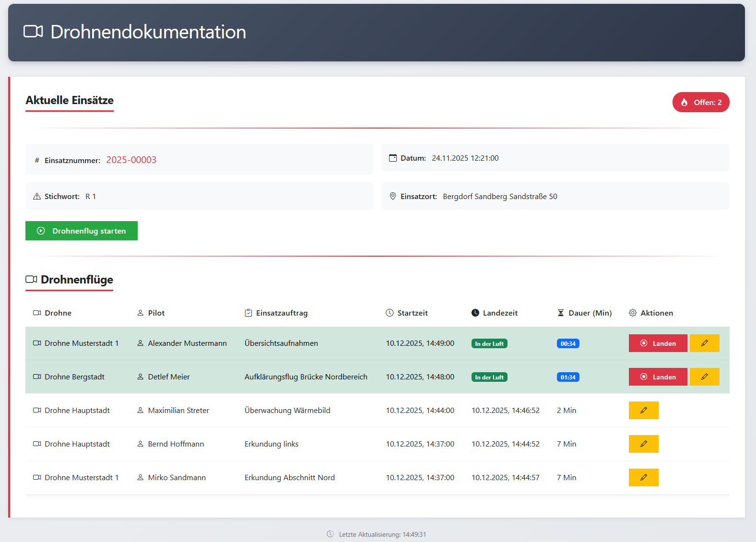756x542 pixels.
Task: Click the Letzte Aktualisierung clock icon
Action: tap(330, 534)
